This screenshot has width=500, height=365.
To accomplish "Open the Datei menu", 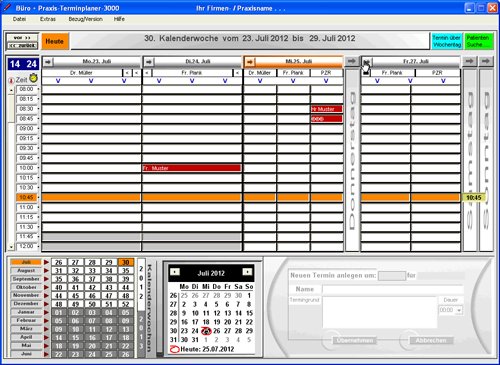I will click(x=19, y=19).
